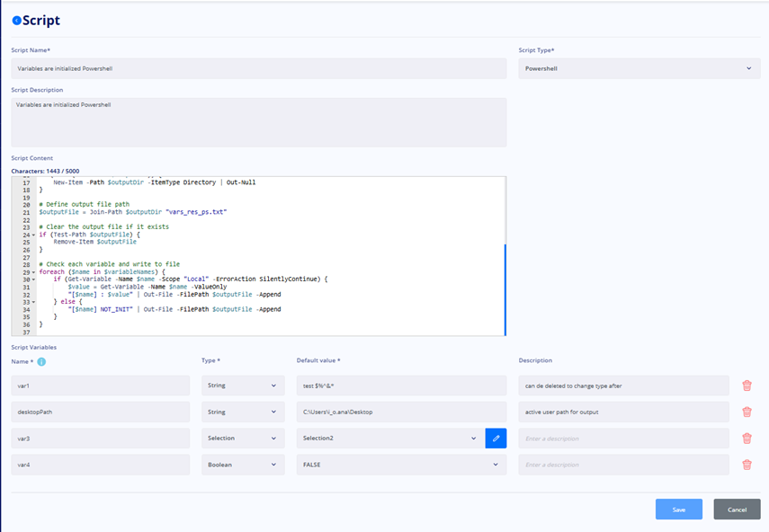Screen dimensions: 769x532
Task: Click the desktopPath name field
Action: (x=101, y=412)
